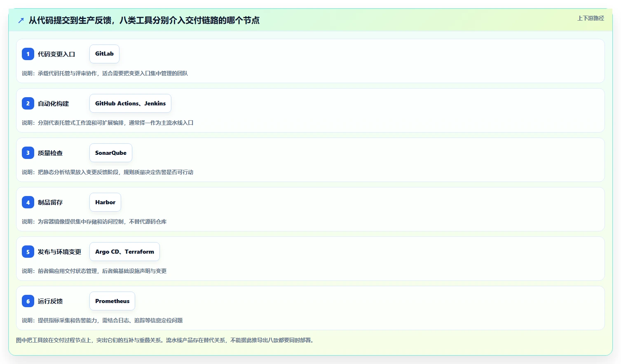Click the step 5 number badge
This screenshot has width=621, height=364.
(28, 252)
